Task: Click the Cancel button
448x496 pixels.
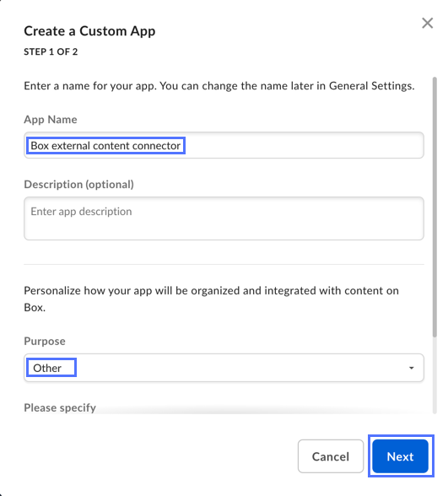Action: click(331, 456)
